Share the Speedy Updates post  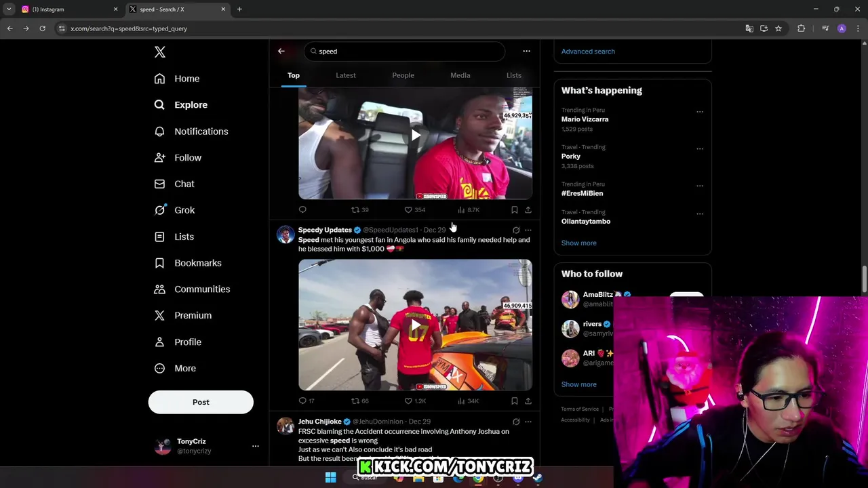point(528,401)
